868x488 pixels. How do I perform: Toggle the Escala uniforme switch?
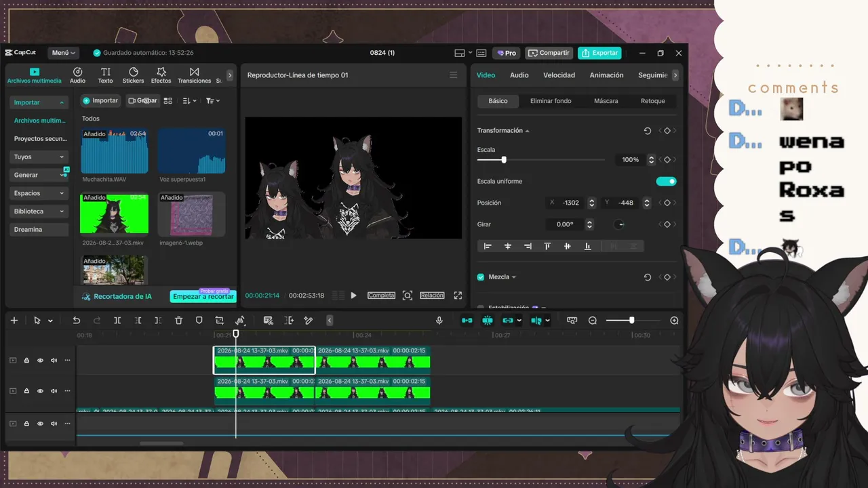click(666, 182)
